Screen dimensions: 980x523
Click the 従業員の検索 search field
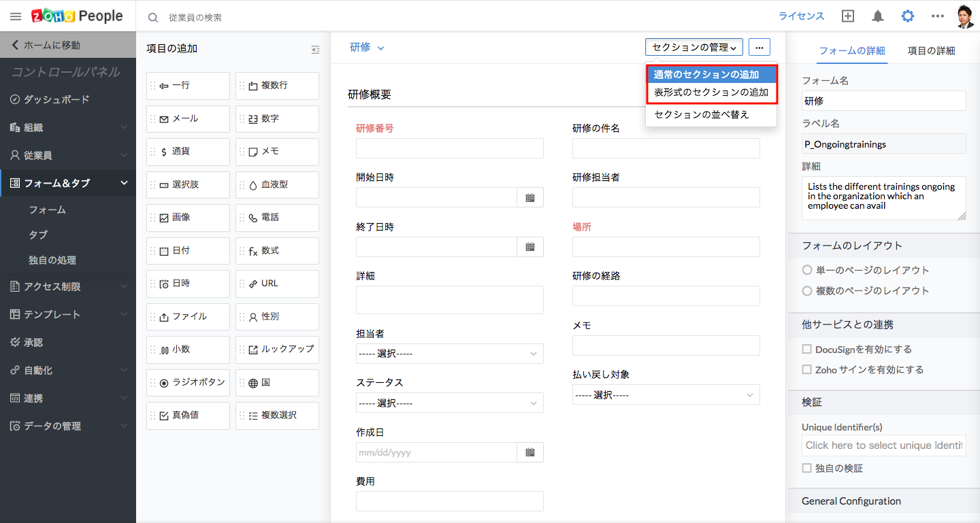(x=272, y=17)
